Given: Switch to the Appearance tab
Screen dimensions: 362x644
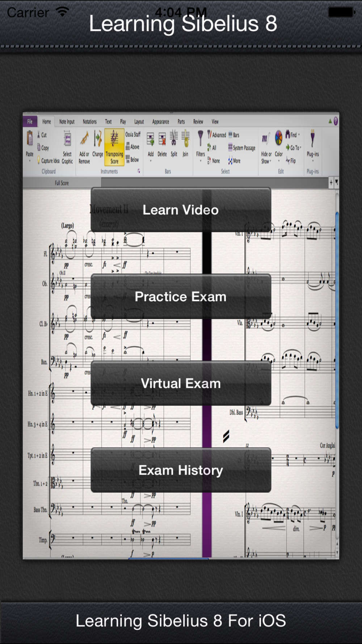Looking at the screenshot, I should pyautogui.click(x=161, y=122).
